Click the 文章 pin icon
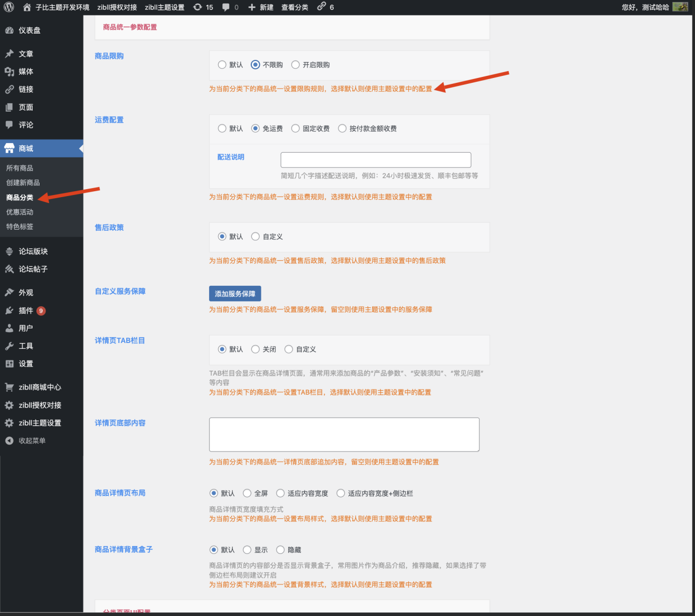The width and height of the screenshot is (695, 616). click(x=9, y=54)
